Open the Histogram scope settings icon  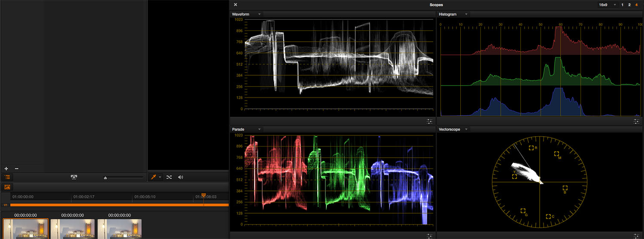pyautogui.click(x=636, y=121)
